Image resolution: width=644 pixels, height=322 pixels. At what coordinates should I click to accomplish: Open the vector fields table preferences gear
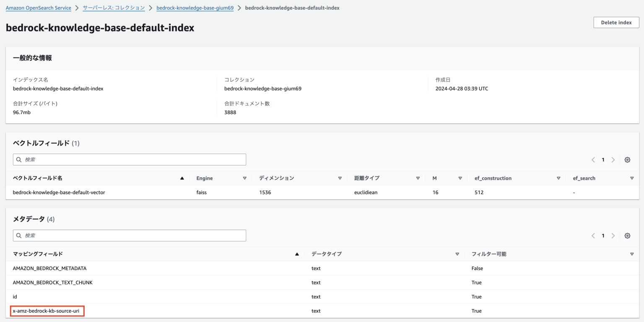click(627, 160)
